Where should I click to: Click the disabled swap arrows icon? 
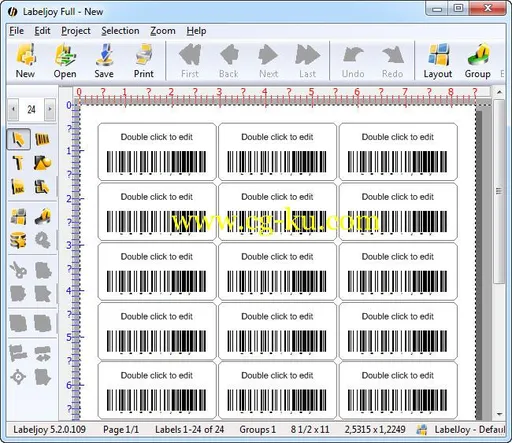(42, 353)
